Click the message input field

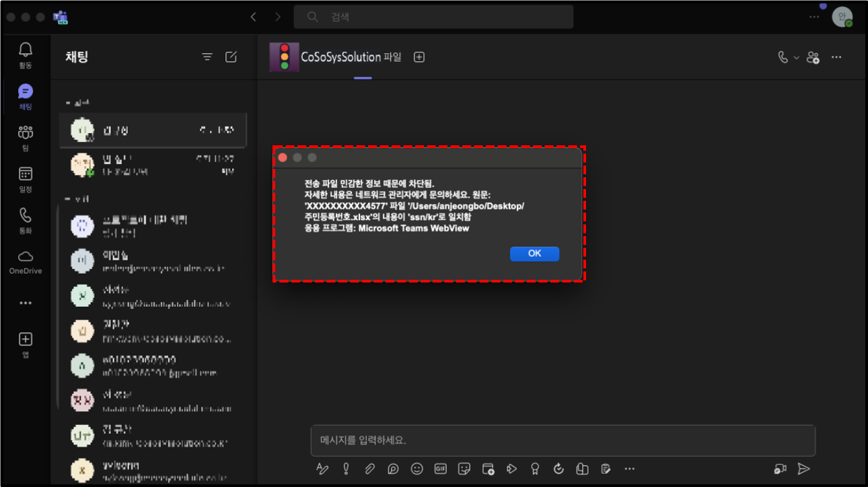563,441
